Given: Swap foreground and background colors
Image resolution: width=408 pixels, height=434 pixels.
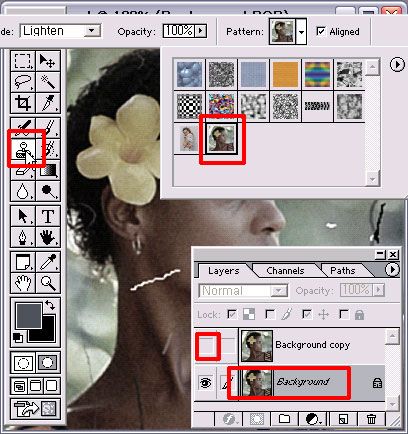Looking at the screenshot, I should tap(50, 304).
